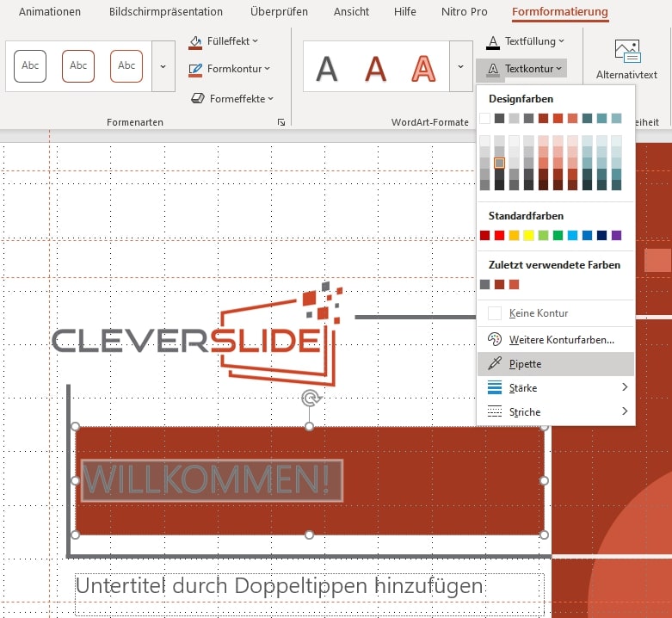The height and width of the screenshot is (618, 672).
Task: Select the highlighted gray shade swatch
Action: click(x=499, y=163)
